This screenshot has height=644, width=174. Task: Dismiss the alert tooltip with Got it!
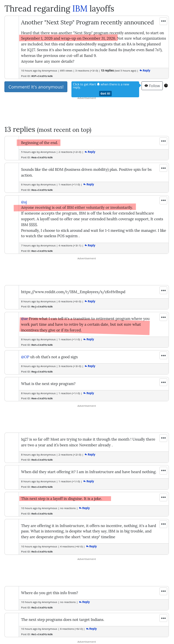pyautogui.click(x=105, y=93)
